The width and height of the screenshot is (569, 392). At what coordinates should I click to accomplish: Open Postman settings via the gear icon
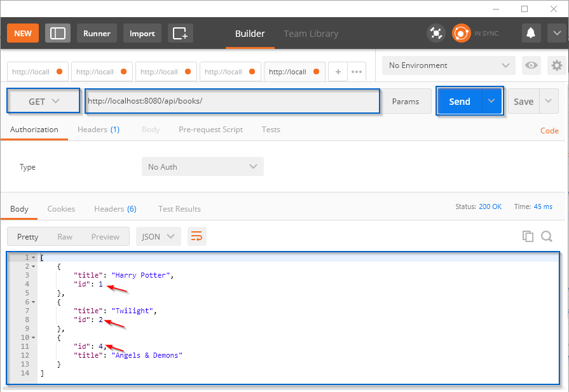tap(556, 65)
